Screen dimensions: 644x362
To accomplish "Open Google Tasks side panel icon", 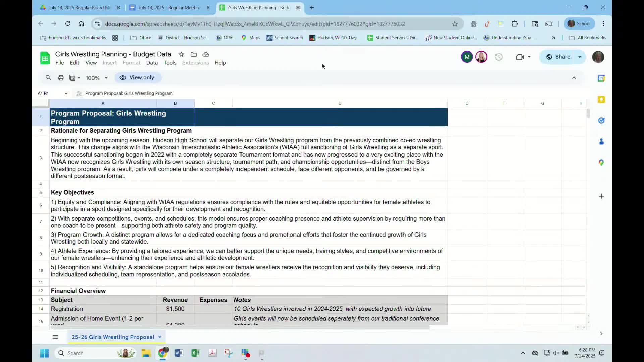I will pos(601,121).
